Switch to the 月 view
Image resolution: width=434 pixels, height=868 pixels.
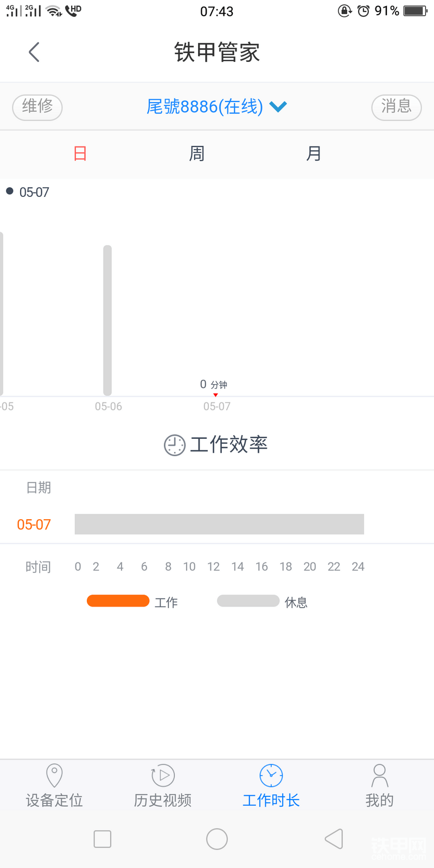coord(314,154)
